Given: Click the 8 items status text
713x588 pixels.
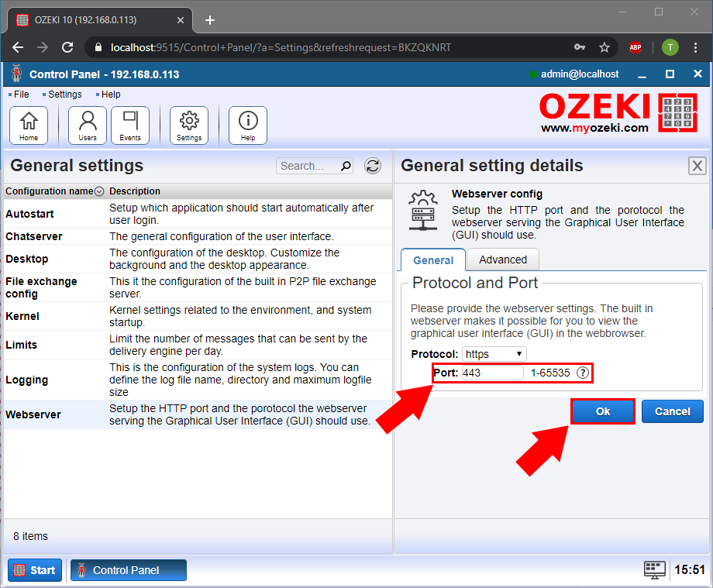Looking at the screenshot, I should (30, 536).
